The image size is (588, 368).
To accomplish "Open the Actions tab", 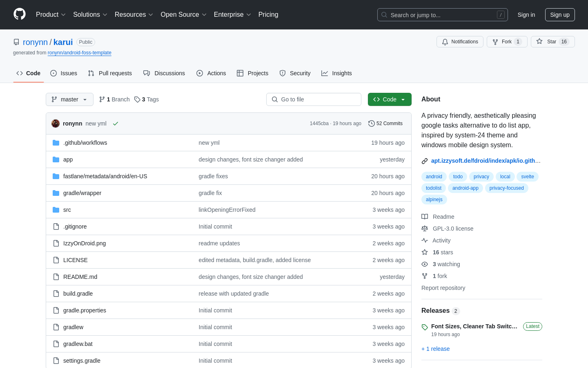I will coord(211,73).
